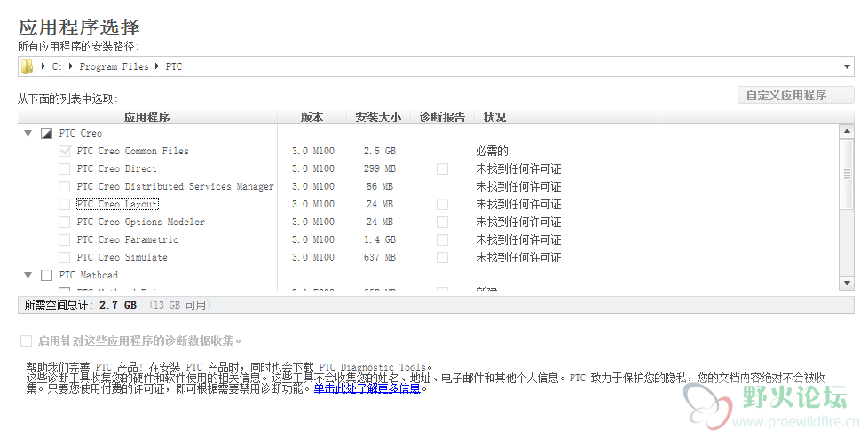Click the 自定义应用程序... button
Screen dimensions: 868x438
795,95
